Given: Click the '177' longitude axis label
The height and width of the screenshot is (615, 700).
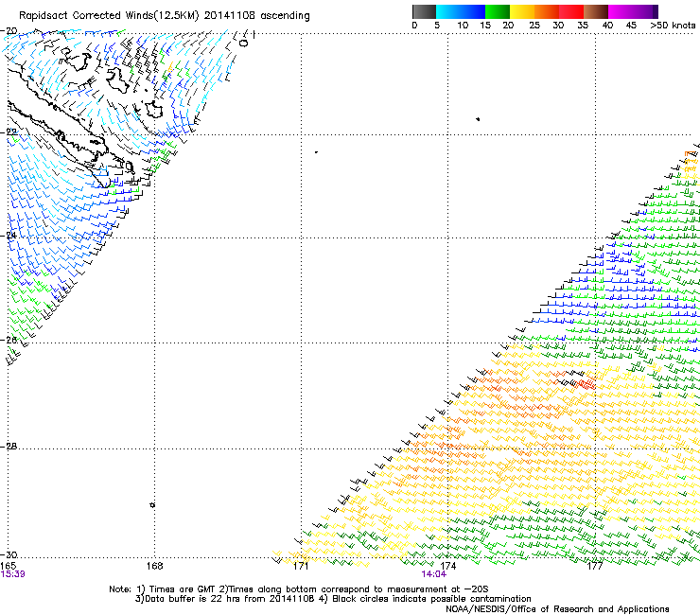Looking at the screenshot, I should (x=595, y=566).
